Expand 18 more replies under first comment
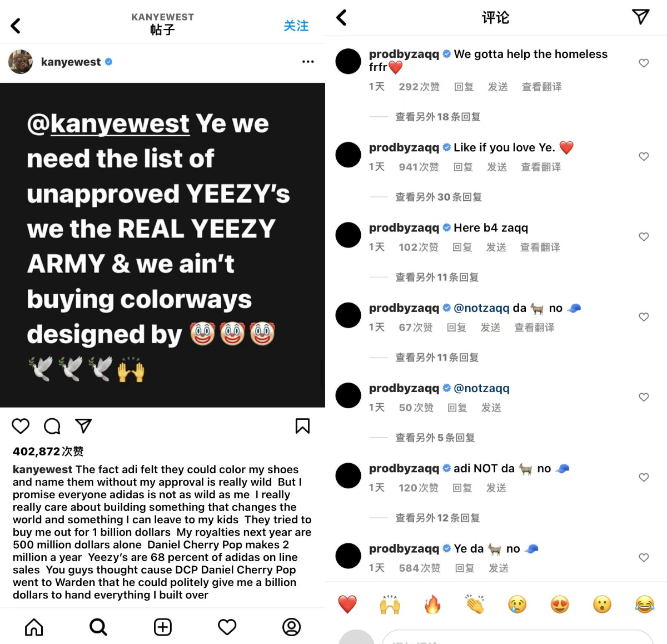The width and height of the screenshot is (667, 644). (437, 117)
